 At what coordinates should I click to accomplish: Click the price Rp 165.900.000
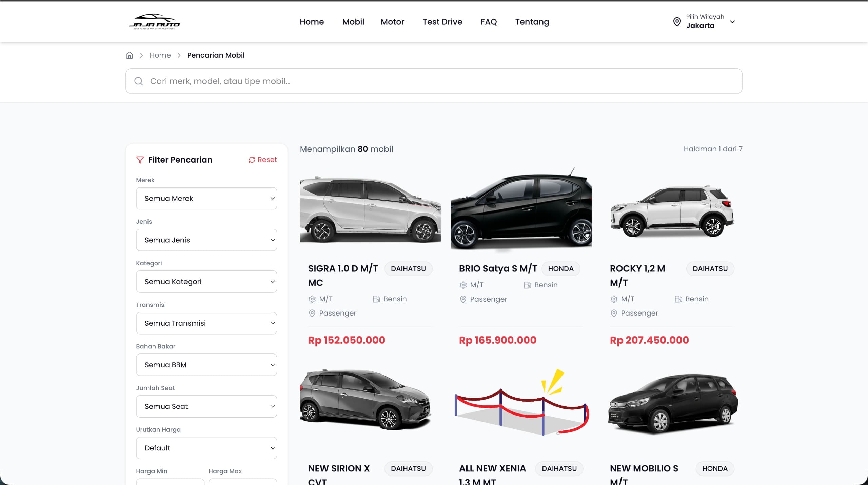coord(498,340)
